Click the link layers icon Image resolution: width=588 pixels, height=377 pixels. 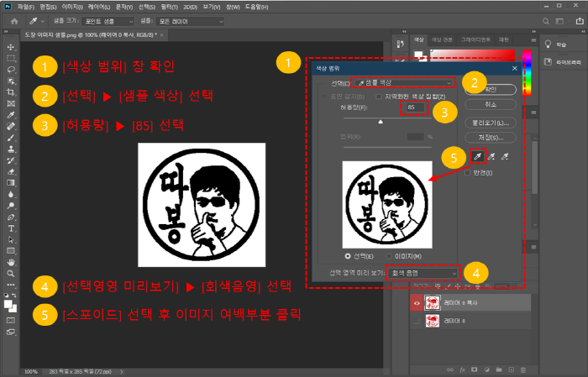pyautogui.click(x=450, y=370)
